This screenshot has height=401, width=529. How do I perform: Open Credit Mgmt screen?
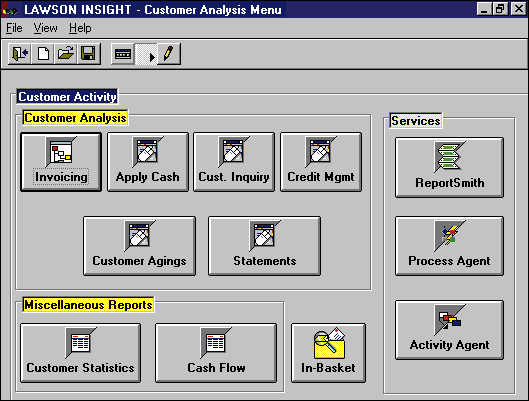(321, 162)
